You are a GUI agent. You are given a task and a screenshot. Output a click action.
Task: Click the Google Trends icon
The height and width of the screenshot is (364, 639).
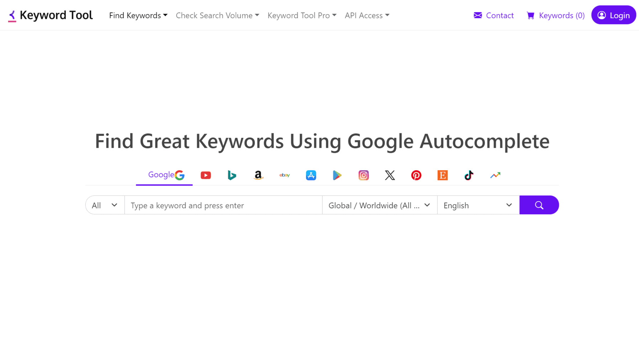click(x=495, y=175)
